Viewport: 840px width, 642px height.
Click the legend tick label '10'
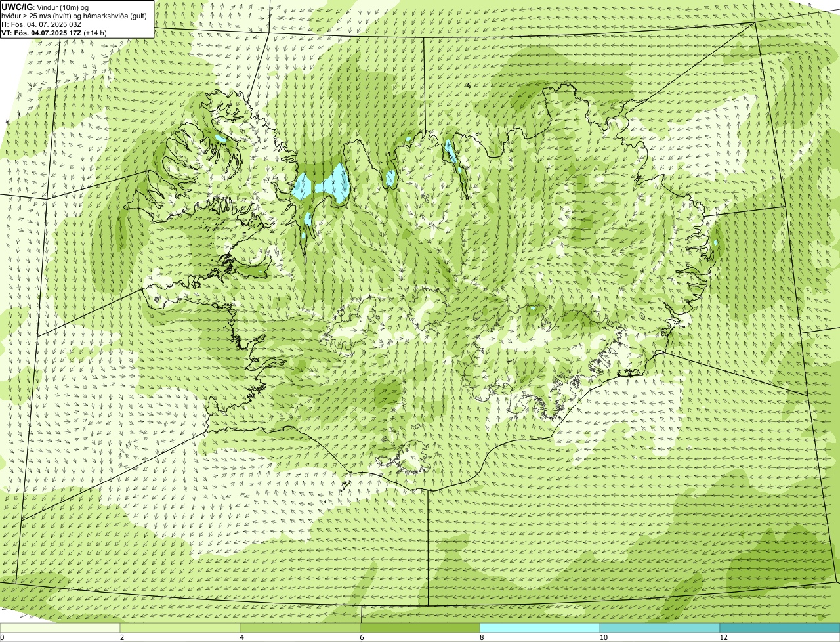602,637
